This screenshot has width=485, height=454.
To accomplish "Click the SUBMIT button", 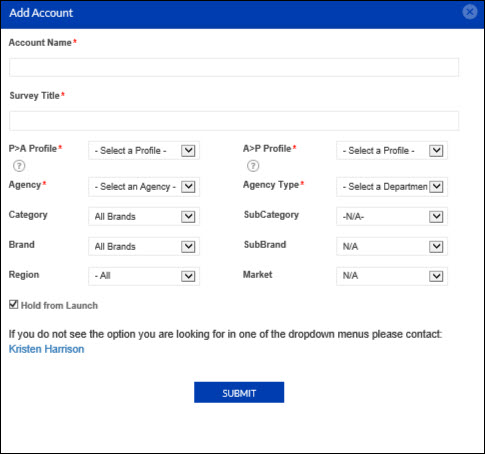I will [x=239, y=392].
